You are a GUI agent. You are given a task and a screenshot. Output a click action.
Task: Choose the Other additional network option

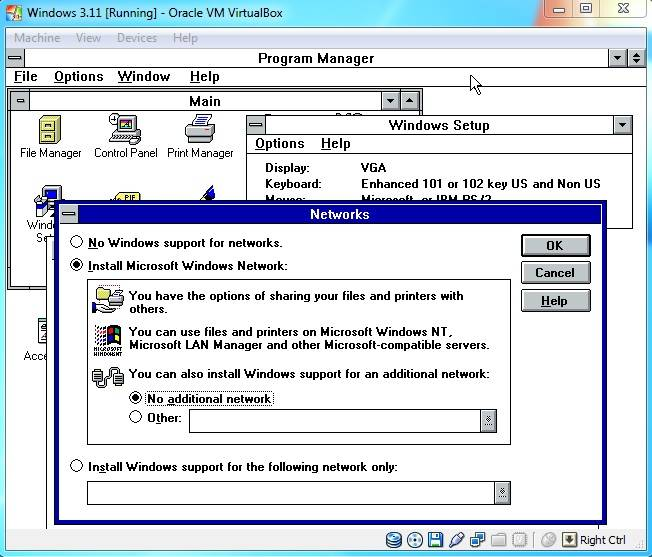pos(136,418)
